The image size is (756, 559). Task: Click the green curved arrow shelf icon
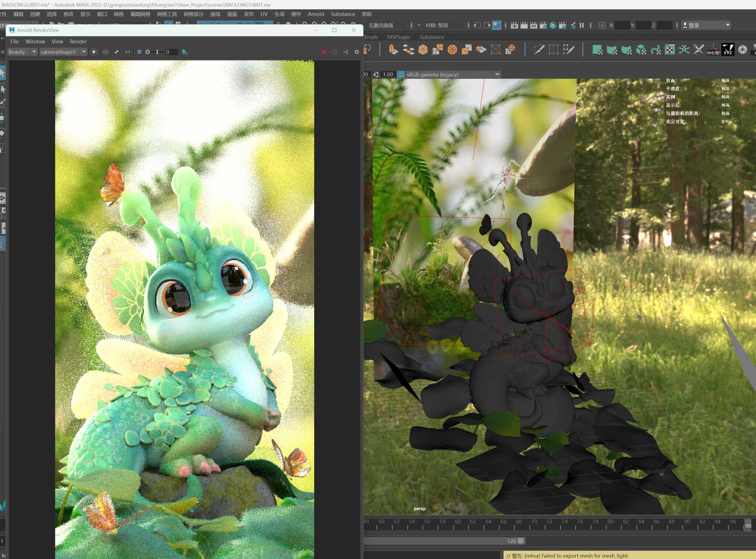click(655, 49)
